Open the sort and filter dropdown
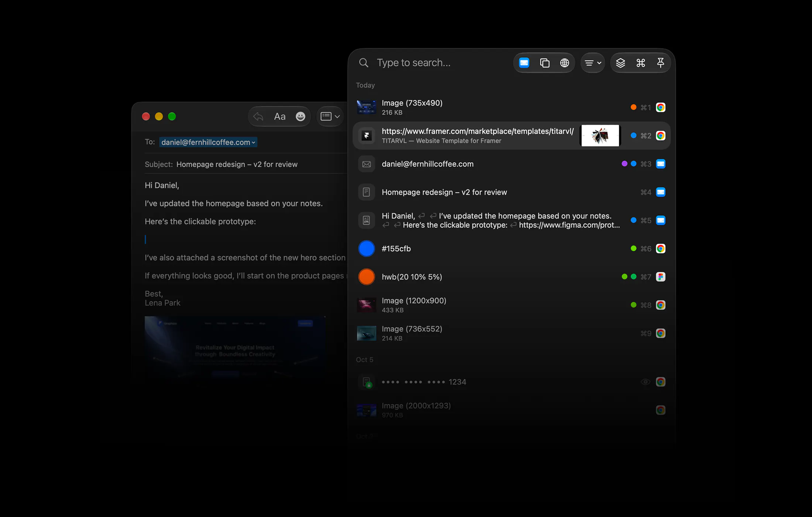 (x=593, y=63)
